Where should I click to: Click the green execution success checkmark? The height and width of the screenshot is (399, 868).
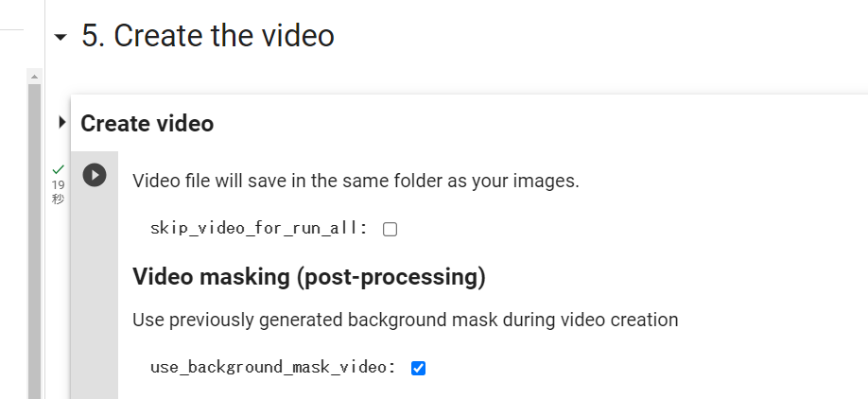(58, 169)
